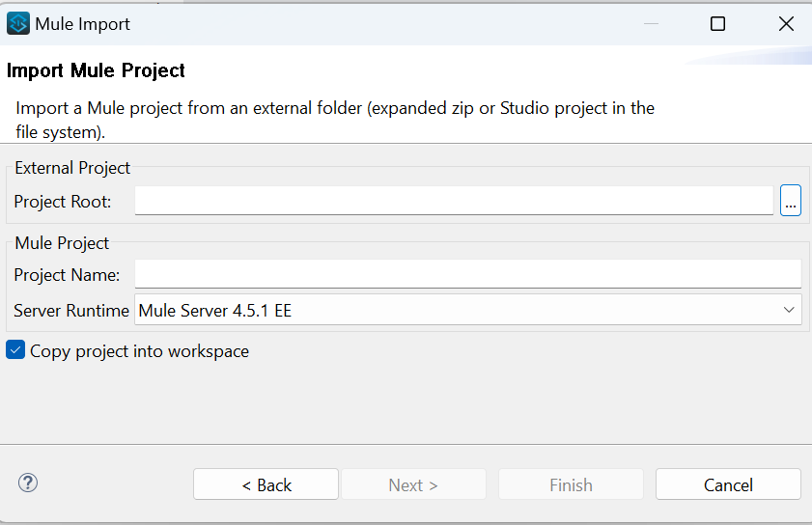Screen dimensions: 812x525
Task: Cancel the Mule project import
Action: tap(728, 484)
